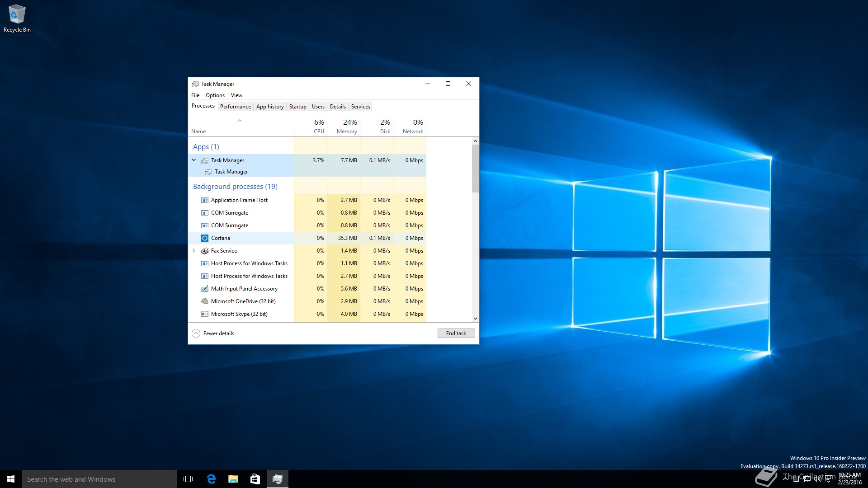Switch to the Startup tab

[297, 107]
